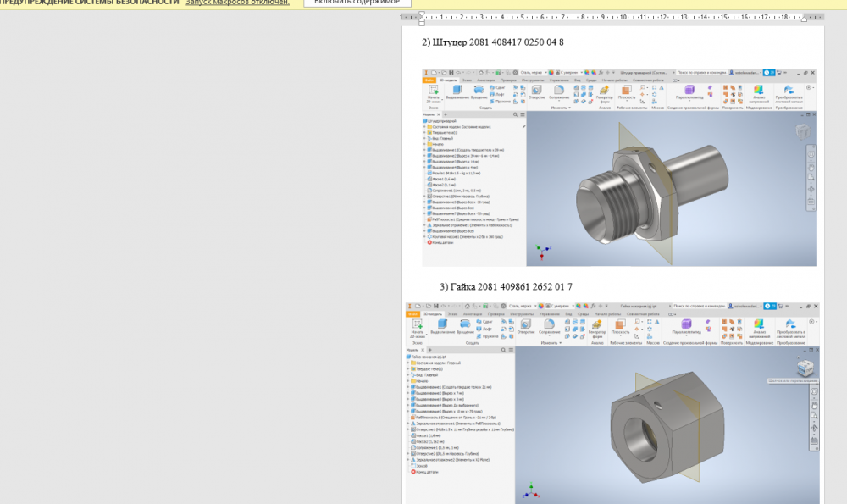The image size is (847, 504).
Task: Expand Выдавливание1 node in the Штуцер model tree
Action: [x=424, y=150]
